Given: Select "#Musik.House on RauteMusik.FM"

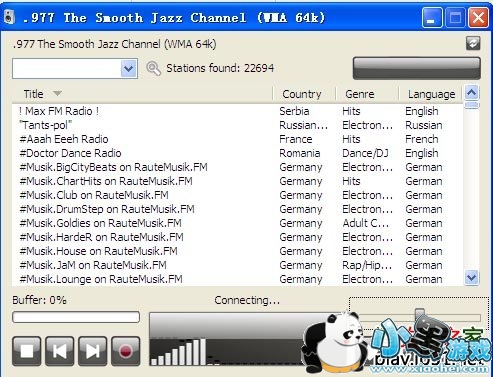Looking at the screenshot, I should click(x=237, y=251).
